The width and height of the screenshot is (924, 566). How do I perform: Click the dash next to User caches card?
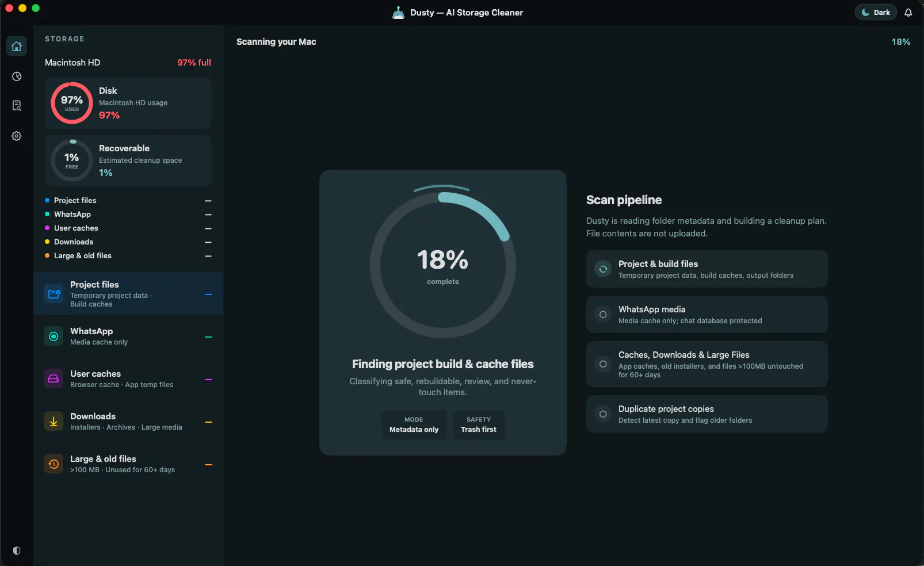pos(209,380)
